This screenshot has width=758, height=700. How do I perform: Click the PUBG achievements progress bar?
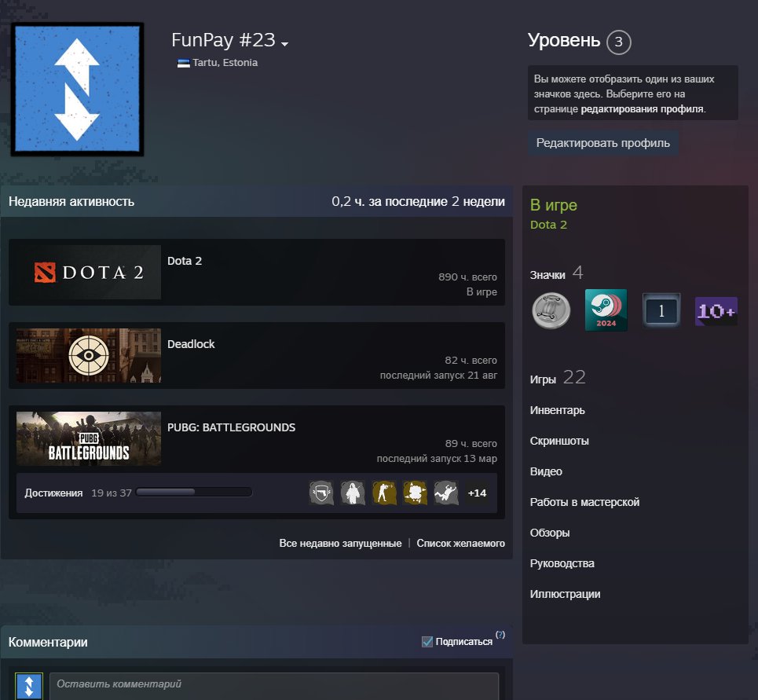pyautogui.click(x=194, y=493)
